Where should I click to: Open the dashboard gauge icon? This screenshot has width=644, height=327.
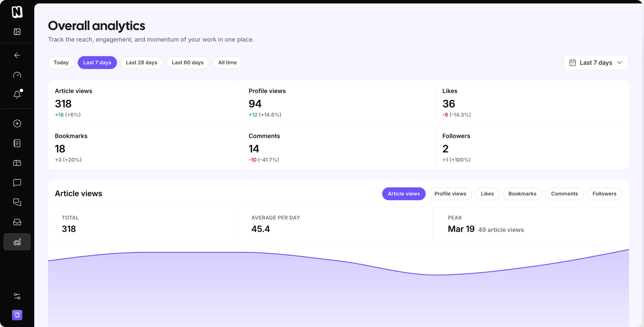tap(17, 75)
